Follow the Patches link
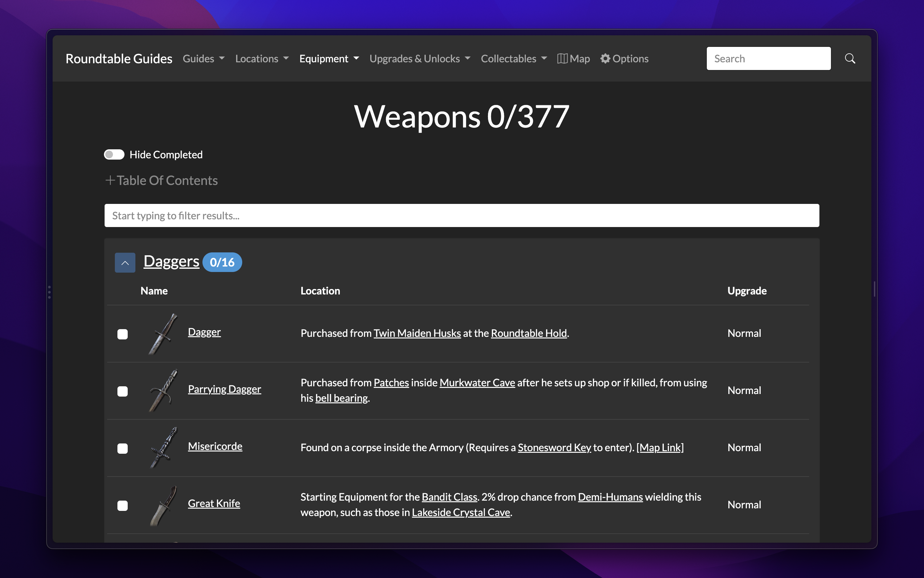This screenshot has width=924, height=578. (x=391, y=383)
